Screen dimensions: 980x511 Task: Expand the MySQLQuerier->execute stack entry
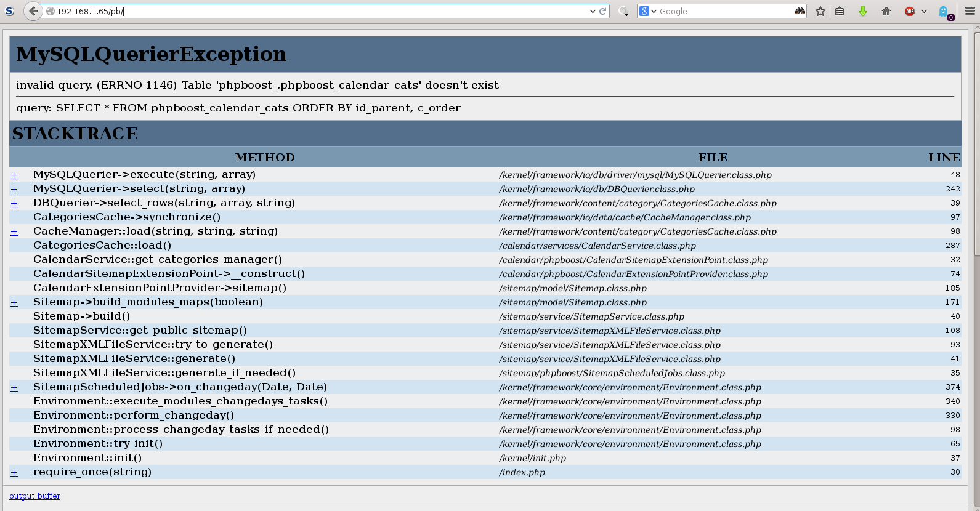tap(14, 175)
